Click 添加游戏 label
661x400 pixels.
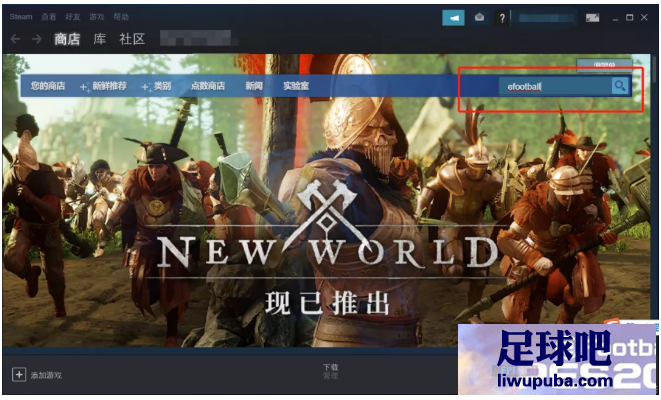[x=46, y=375]
